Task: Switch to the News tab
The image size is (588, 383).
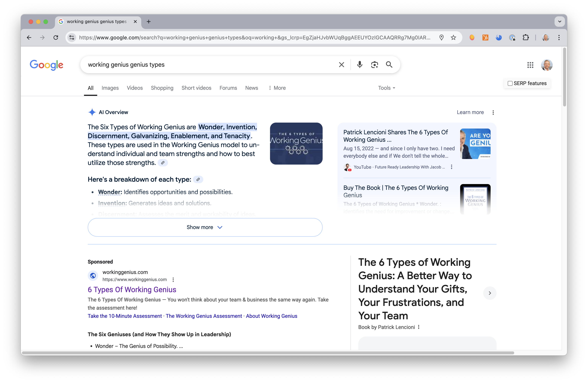Action: [251, 88]
